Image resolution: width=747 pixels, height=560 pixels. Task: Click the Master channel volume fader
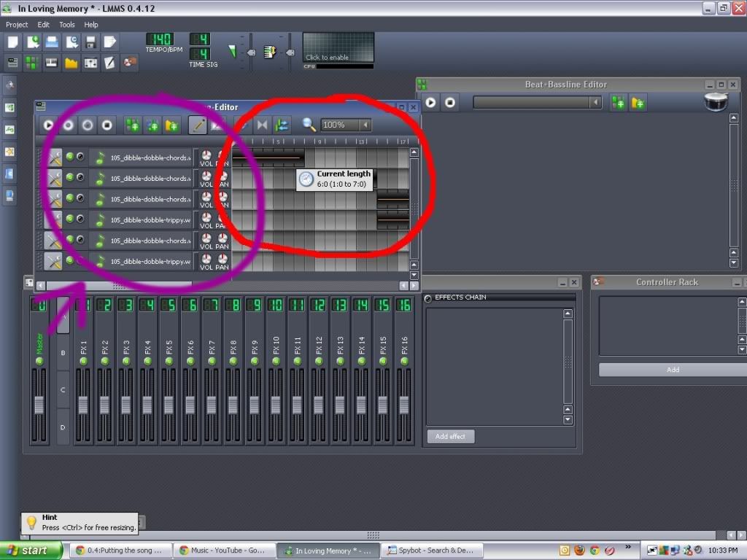39,404
